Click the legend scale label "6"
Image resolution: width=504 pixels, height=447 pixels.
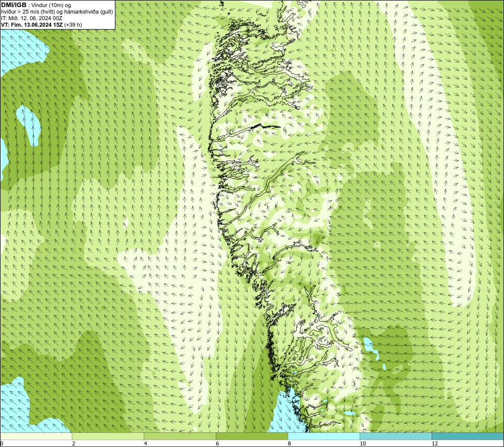[x=218, y=443]
